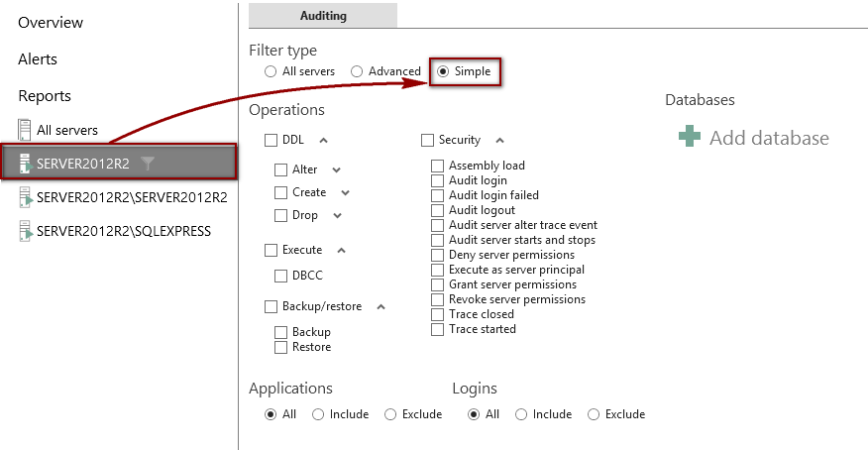Go to the Overview page

(51, 23)
